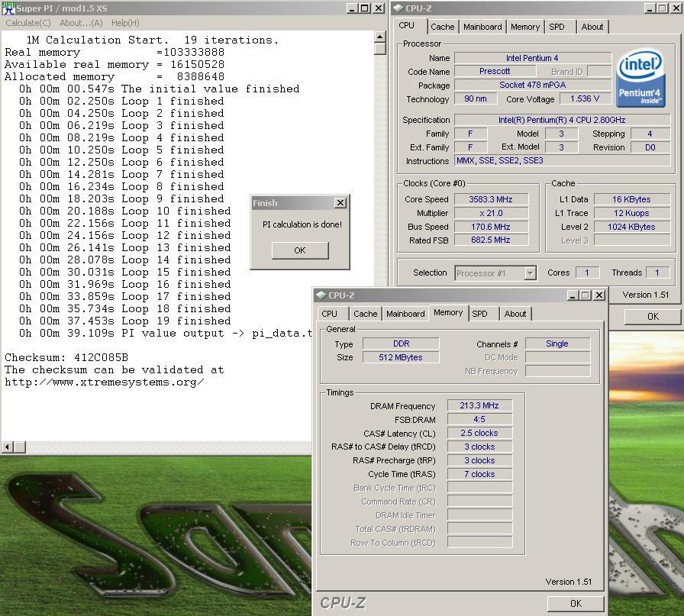
Task: Click the Code Name field Prescott
Action: (495, 71)
